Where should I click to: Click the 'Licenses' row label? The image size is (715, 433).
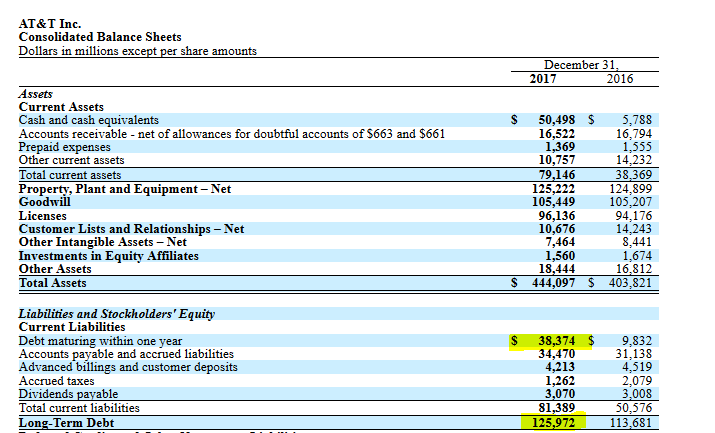(x=42, y=216)
